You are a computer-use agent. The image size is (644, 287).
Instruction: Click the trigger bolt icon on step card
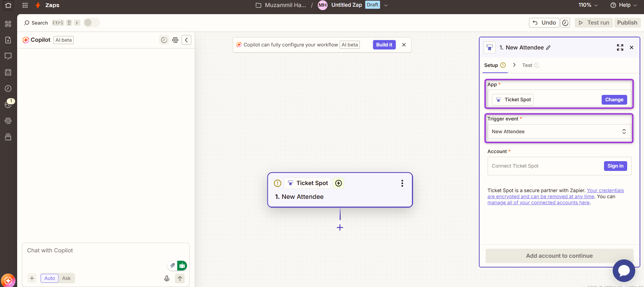(x=339, y=183)
